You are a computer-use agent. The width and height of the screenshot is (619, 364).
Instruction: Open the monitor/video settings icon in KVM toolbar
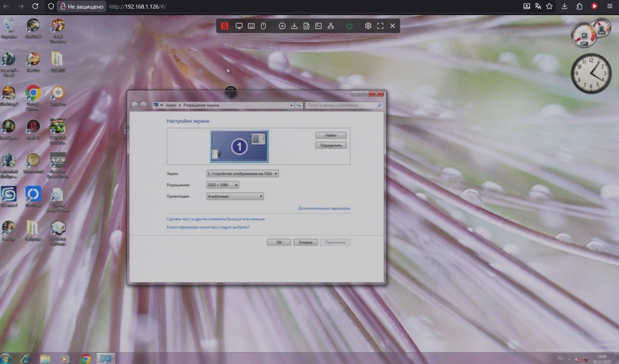point(239,26)
